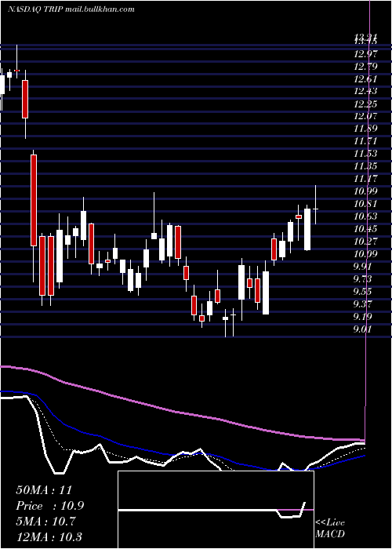Click the 11.53 price axis label
This screenshot has height=549, width=392.
pos(366,154)
